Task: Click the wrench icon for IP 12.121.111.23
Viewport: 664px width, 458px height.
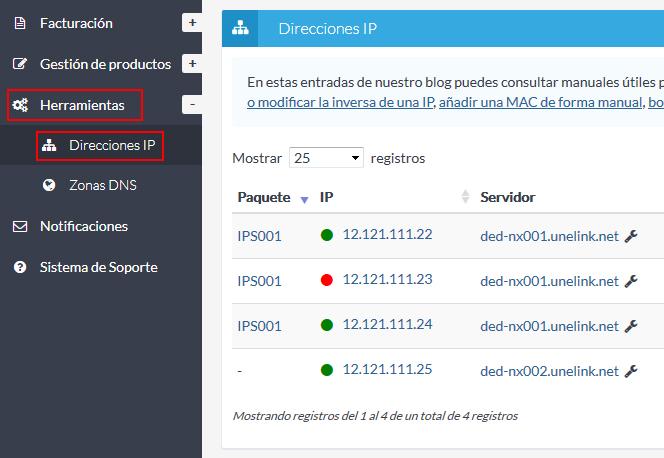Action: (631, 281)
